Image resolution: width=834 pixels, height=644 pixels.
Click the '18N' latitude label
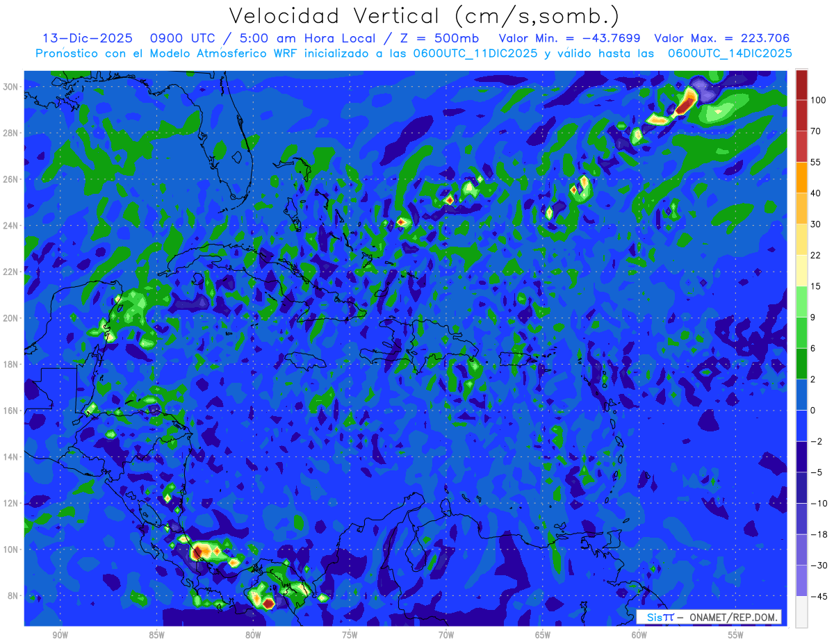tap(11, 364)
